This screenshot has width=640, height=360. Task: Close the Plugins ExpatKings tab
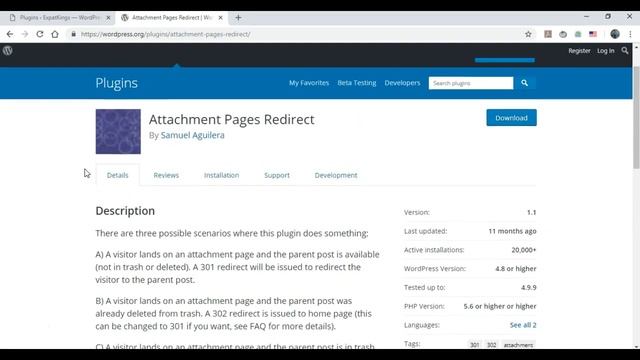click(x=108, y=18)
